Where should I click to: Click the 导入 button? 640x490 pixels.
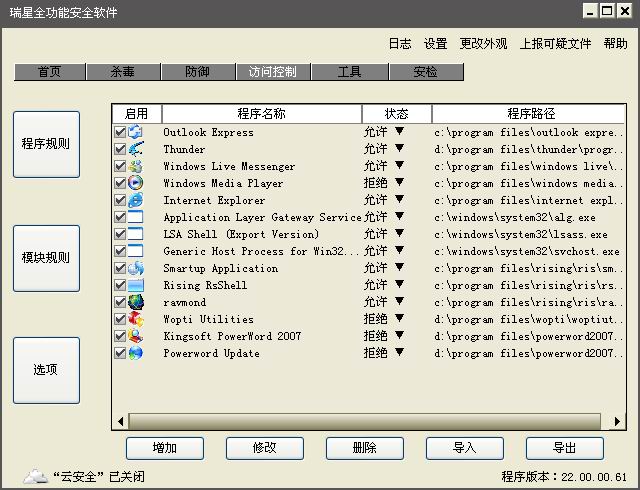tap(465, 448)
